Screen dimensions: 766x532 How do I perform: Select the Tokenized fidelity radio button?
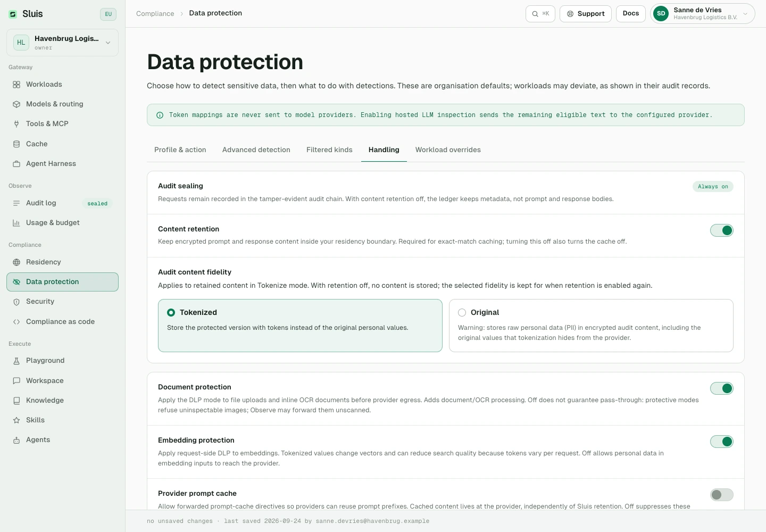tap(171, 313)
